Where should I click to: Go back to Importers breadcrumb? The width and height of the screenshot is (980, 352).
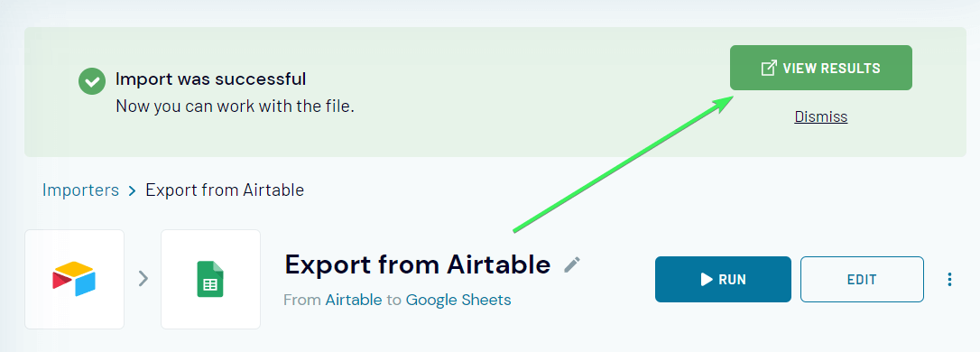pos(80,190)
